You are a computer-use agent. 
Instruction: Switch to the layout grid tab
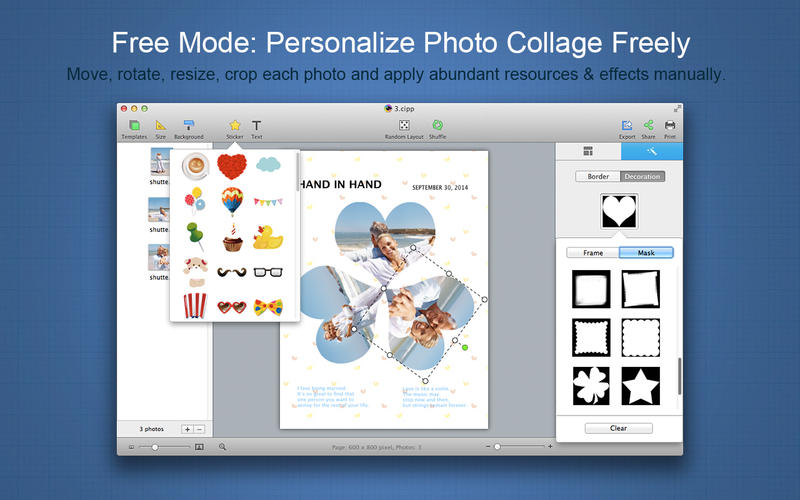pyautogui.click(x=588, y=152)
